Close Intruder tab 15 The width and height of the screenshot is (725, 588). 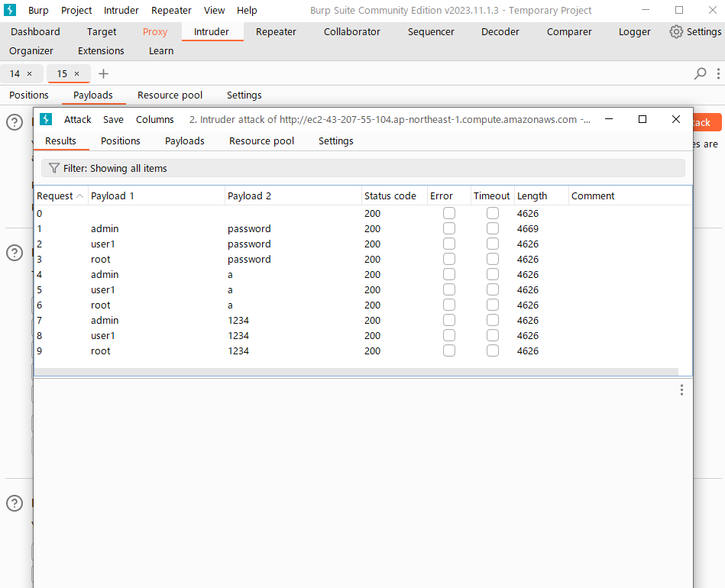(76, 73)
